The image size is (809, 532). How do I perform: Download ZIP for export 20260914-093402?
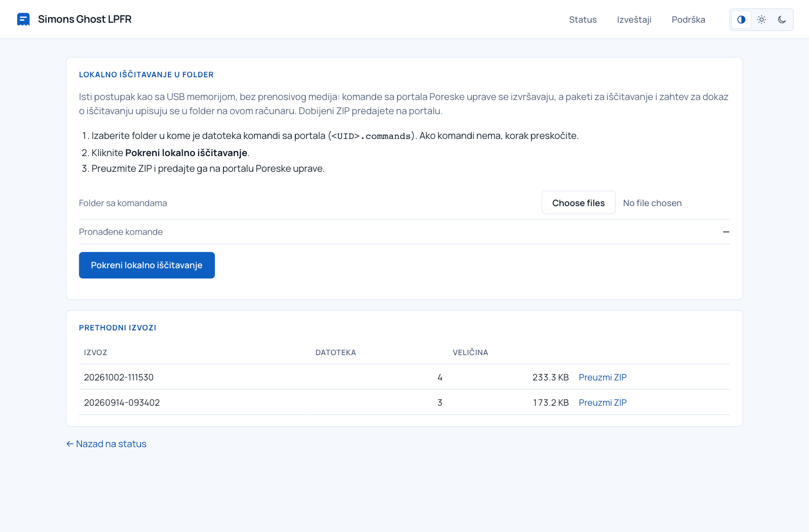pos(603,403)
